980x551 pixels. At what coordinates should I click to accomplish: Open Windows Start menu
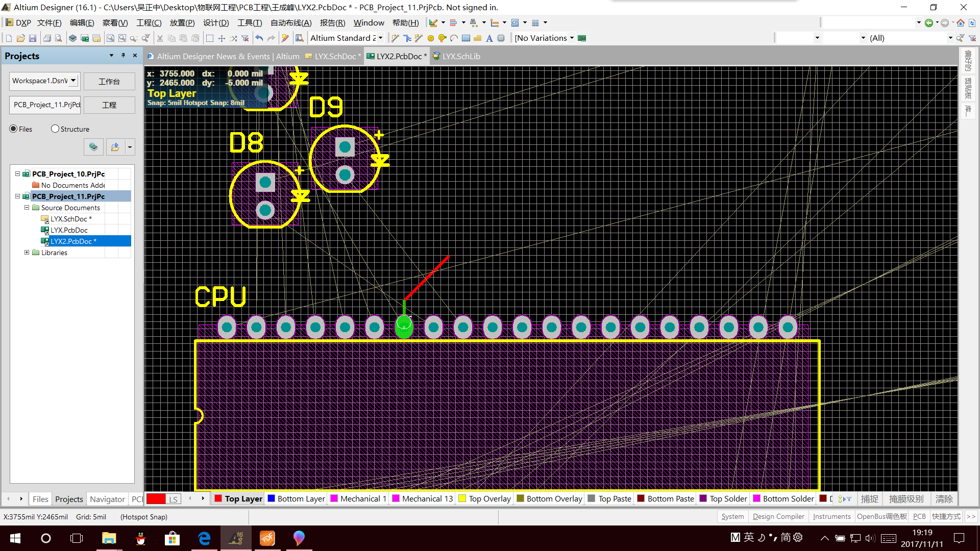point(15,538)
